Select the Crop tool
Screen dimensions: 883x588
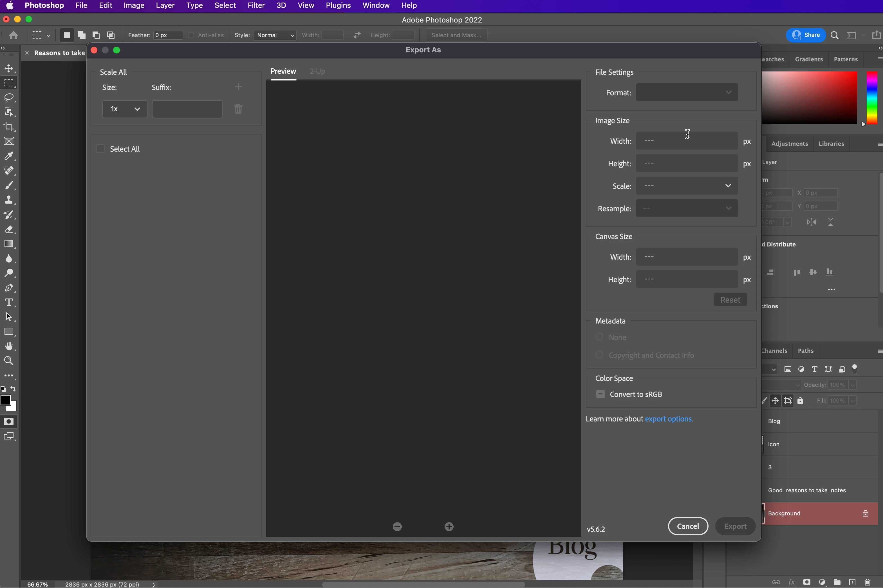[9, 127]
